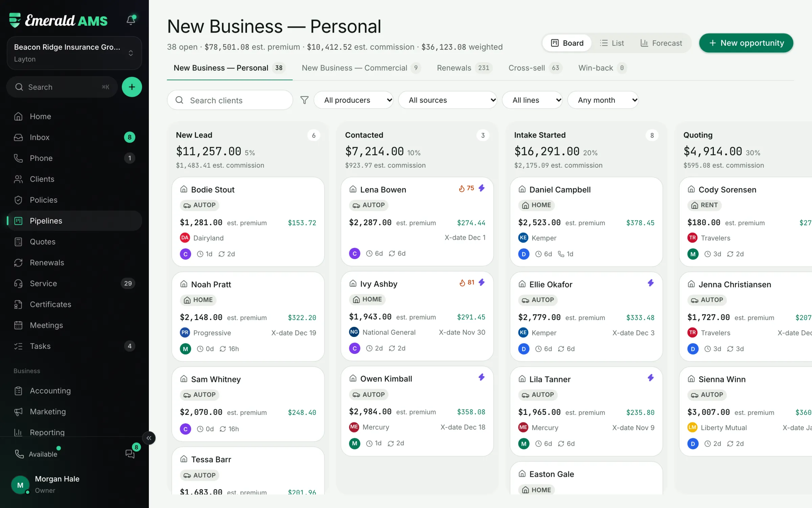Open Cody Sorensen's opportunity card
Image resolution: width=812 pixels, height=508 pixels.
745,222
